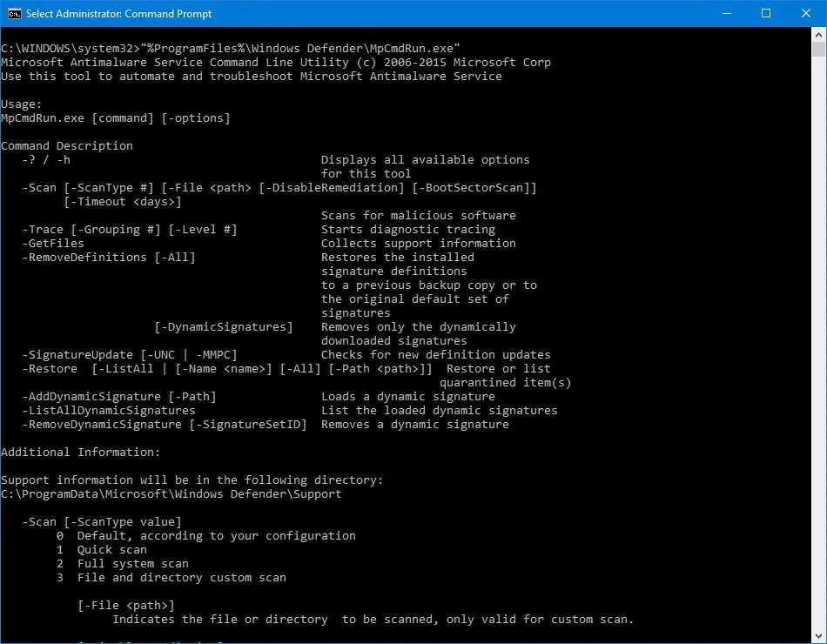Image resolution: width=827 pixels, height=644 pixels.
Task: Maximize the Command Prompt window
Action: click(x=766, y=14)
